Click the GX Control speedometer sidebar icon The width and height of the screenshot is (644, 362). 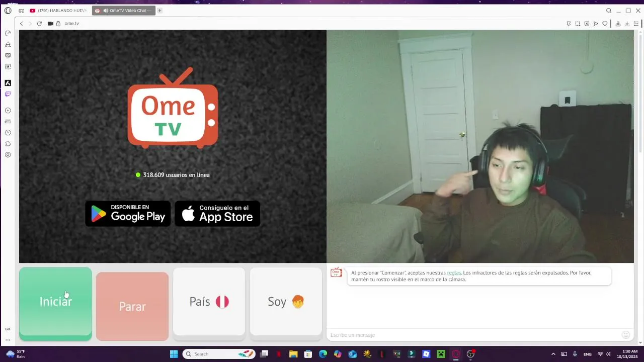[8, 33]
